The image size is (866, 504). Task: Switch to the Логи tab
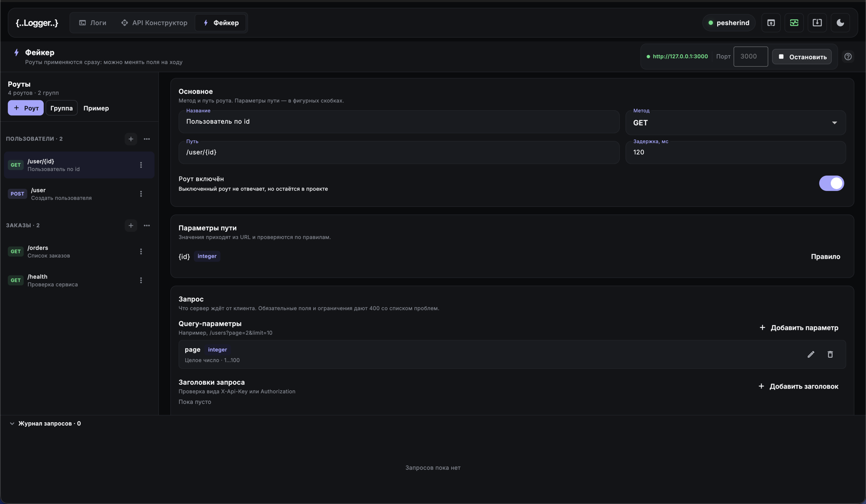point(93,23)
